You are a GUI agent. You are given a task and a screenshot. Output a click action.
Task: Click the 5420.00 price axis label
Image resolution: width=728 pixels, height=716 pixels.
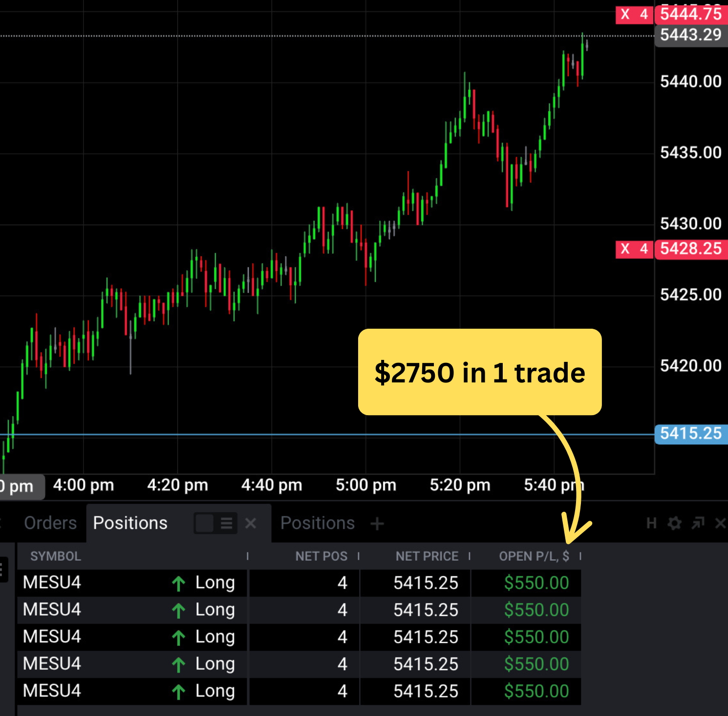coord(691,366)
